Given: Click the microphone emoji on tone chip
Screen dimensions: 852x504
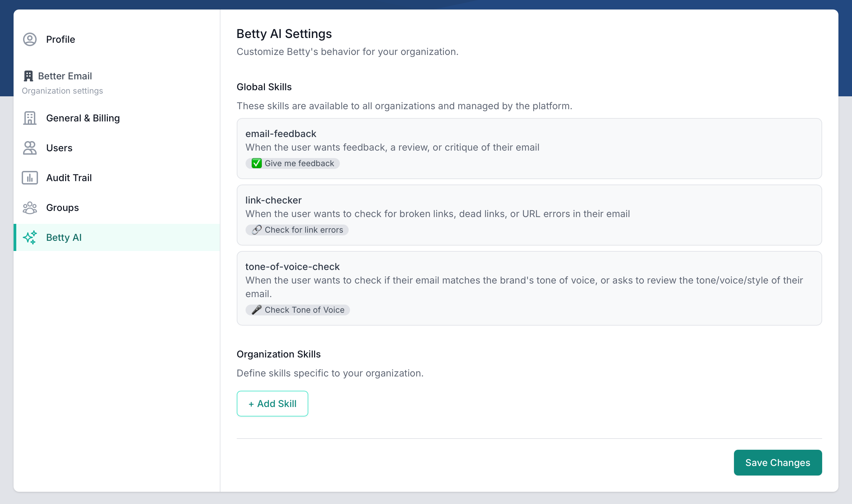Looking at the screenshot, I should pyautogui.click(x=256, y=310).
